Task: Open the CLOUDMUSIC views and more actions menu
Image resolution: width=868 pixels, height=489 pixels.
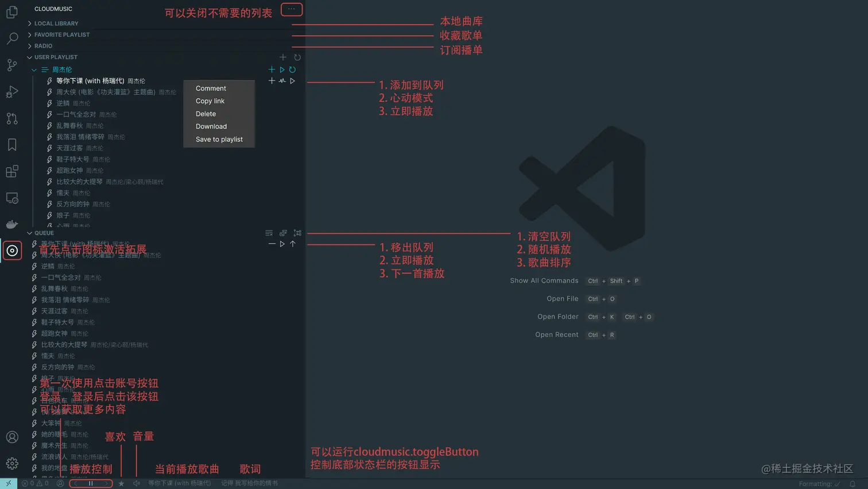Action: click(292, 9)
